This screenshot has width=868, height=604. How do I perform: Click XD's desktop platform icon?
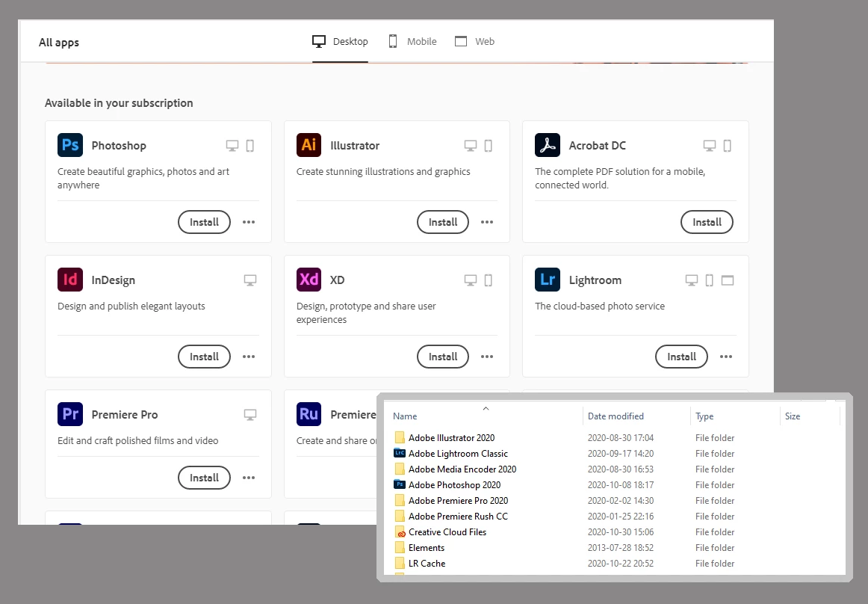tap(471, 280)
